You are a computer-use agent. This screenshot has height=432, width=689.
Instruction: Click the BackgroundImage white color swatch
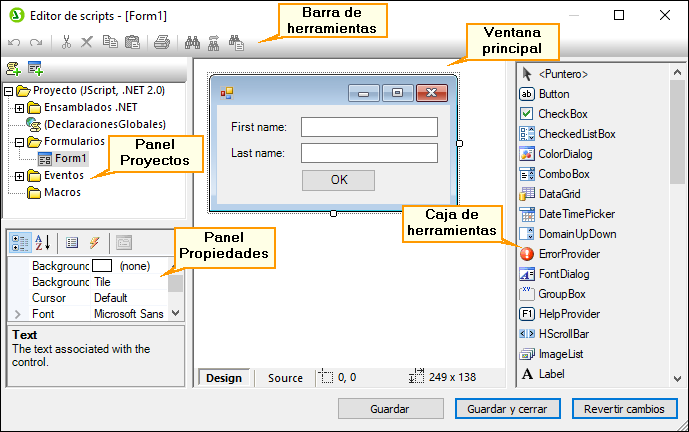pos(101,266)
